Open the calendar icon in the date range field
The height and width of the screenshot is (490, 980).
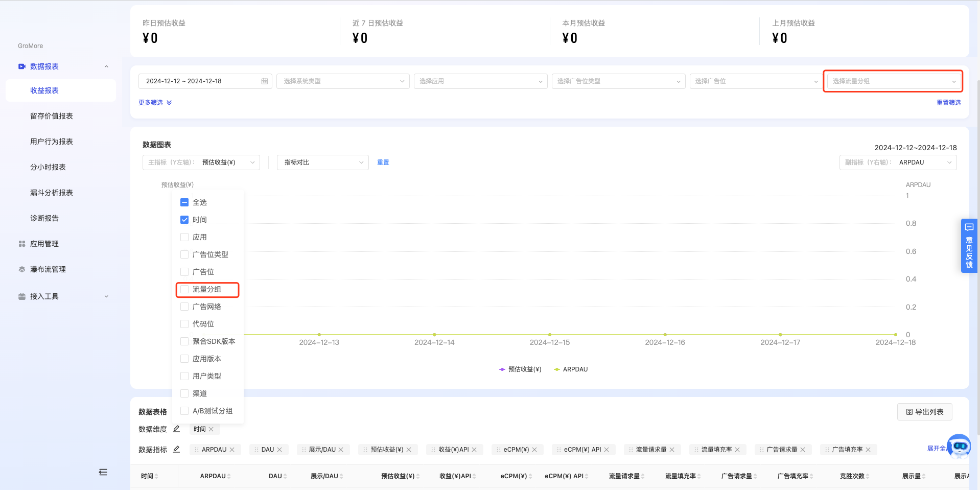pos(265,81)
